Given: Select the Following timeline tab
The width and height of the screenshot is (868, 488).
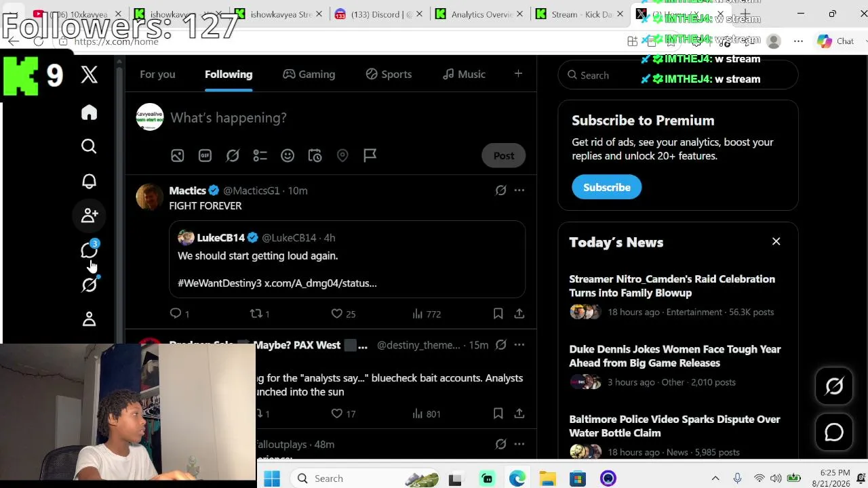Looking at the screenshot, I should pos(229,75).
